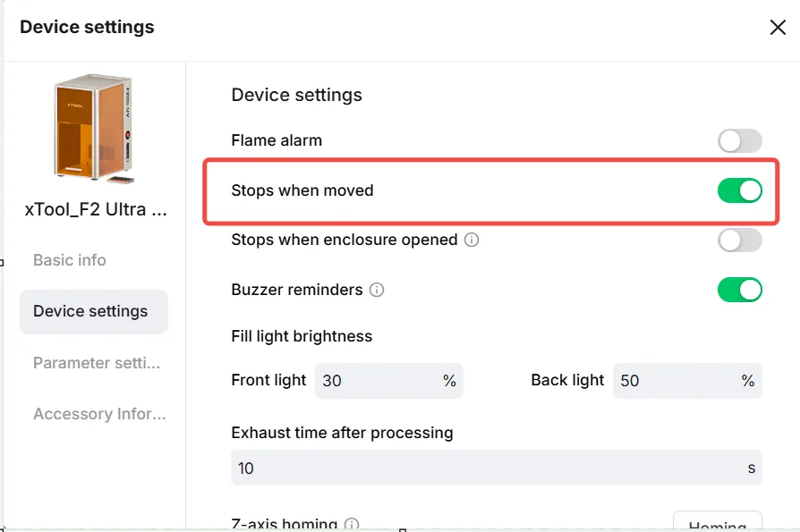Image resolution: width=800 pixels, height=532 pixels.
Task: Click the Flame alarm label text
Action: pos(277,140)
